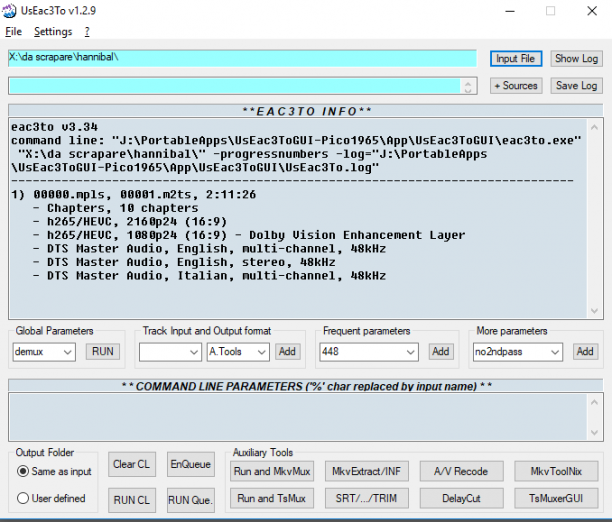Image resolution: width=612 pixels, height=522 pixels.
Task: Open the Settings menu
Action: (53, 32)
